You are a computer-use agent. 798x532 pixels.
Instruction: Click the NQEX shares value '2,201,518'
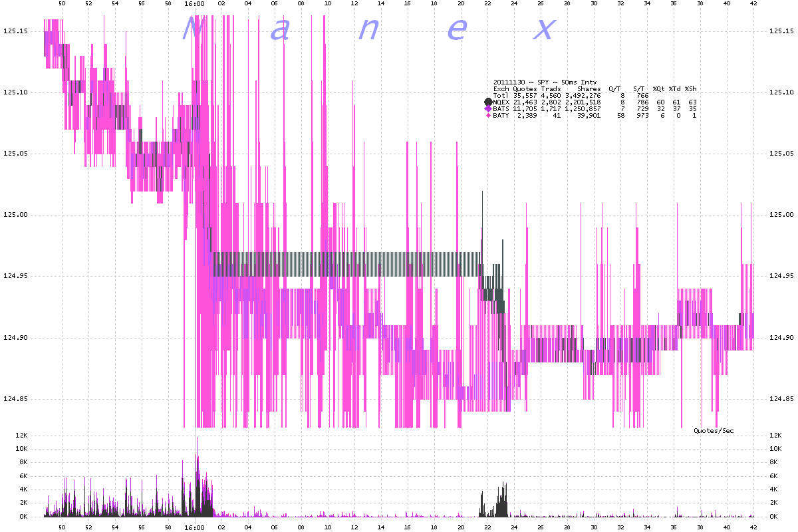click(583, 102)
